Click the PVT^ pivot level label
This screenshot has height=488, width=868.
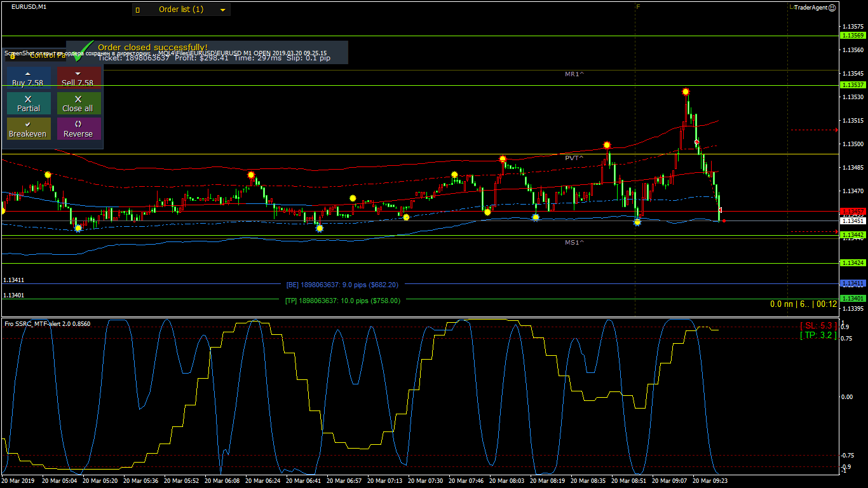(x=574, y=157)
